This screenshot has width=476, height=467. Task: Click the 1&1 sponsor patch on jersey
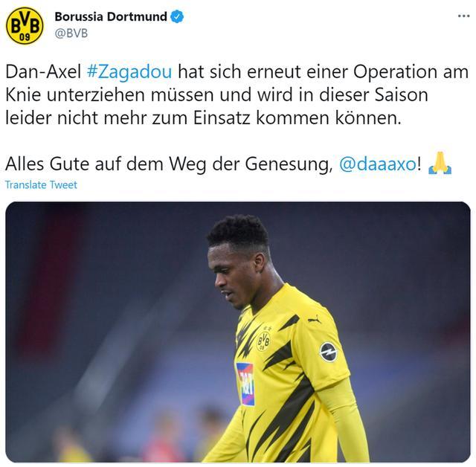pos(245,384)
